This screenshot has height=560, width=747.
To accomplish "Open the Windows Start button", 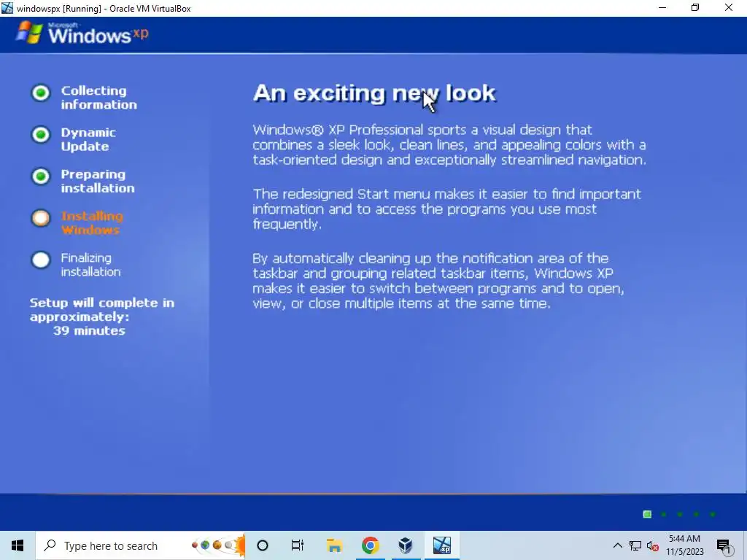I will pyautogui.click(x=18, y=545).
